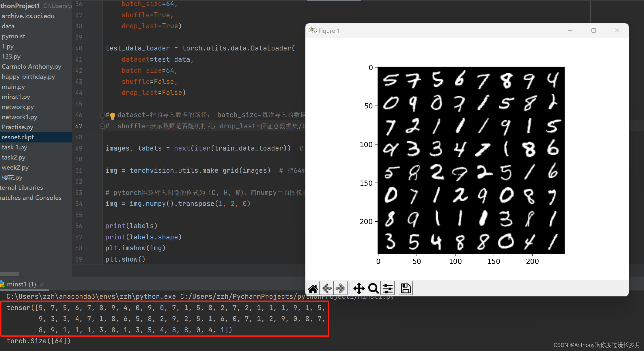The height and width of the screenshot is (351, 644).
Task: Collapse the comment block fold marker at line 46
Action: [102, 115]
